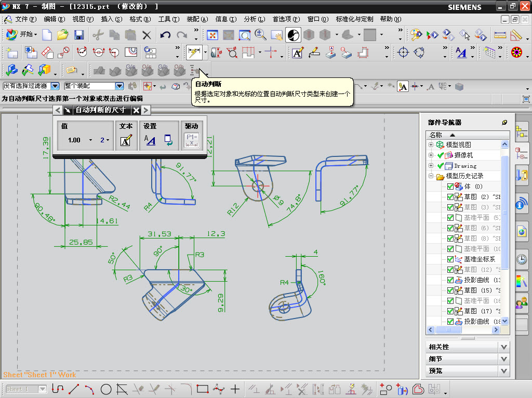Click the Open folder icon

pyautogui.click(x=63, y=35)
